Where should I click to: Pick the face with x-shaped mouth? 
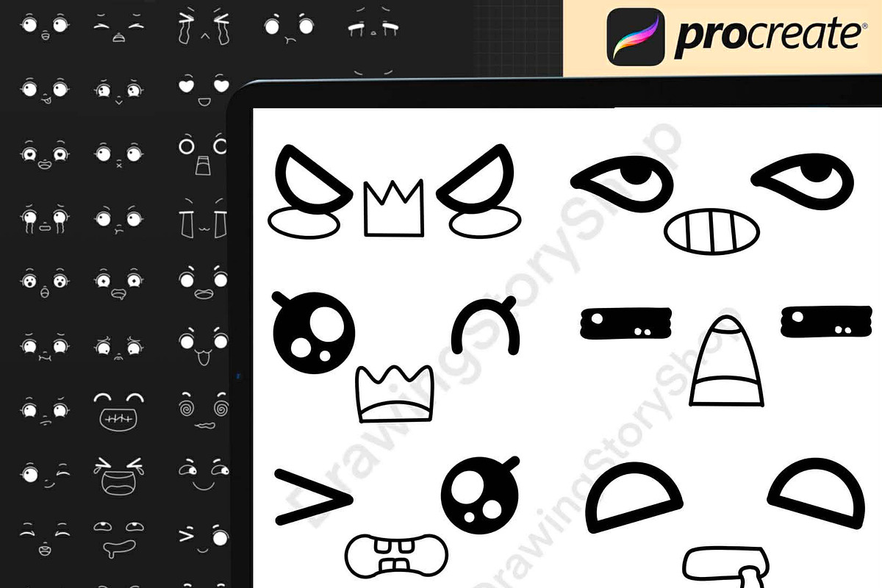tap(118, 154)
